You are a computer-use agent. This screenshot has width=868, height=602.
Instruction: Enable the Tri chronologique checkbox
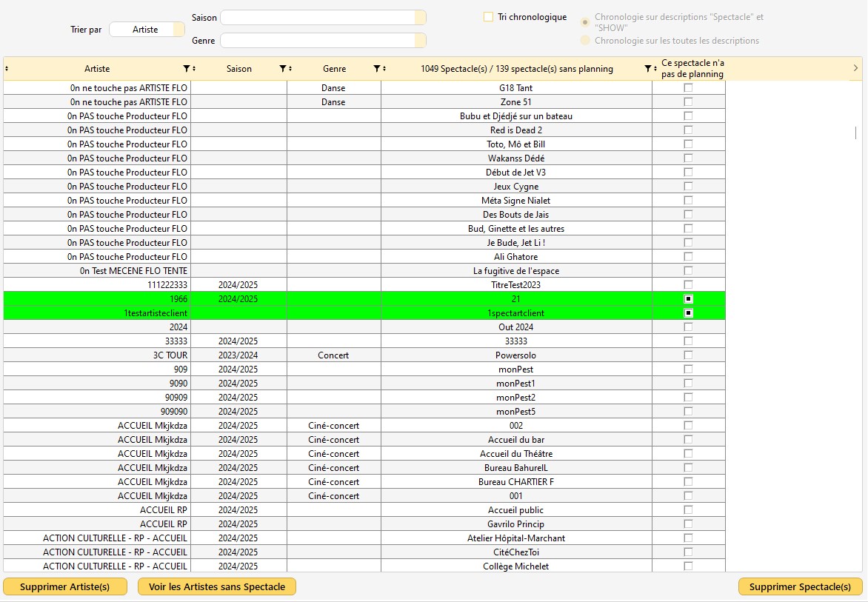(x=489, y=17)
